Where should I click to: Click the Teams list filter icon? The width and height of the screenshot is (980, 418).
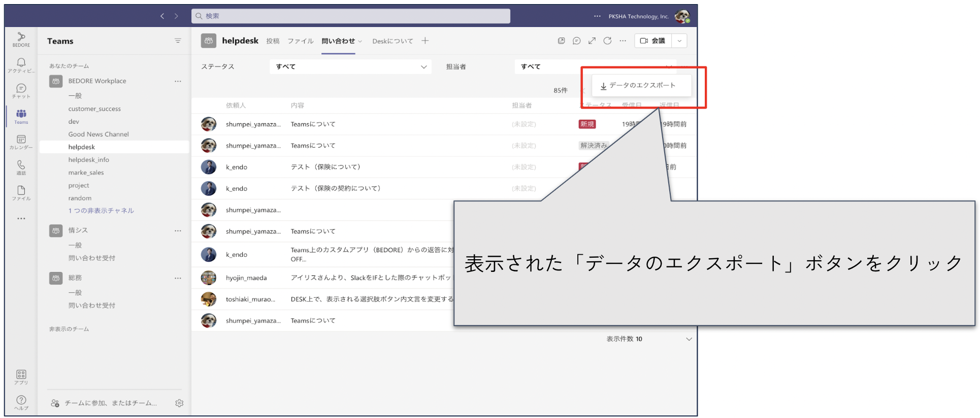(178, 41)
